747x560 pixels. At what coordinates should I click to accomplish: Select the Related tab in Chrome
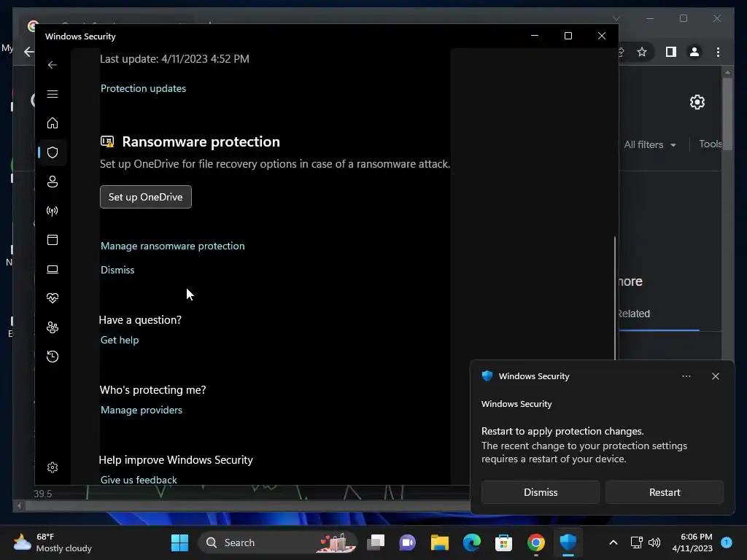click(x=634, y=314)
